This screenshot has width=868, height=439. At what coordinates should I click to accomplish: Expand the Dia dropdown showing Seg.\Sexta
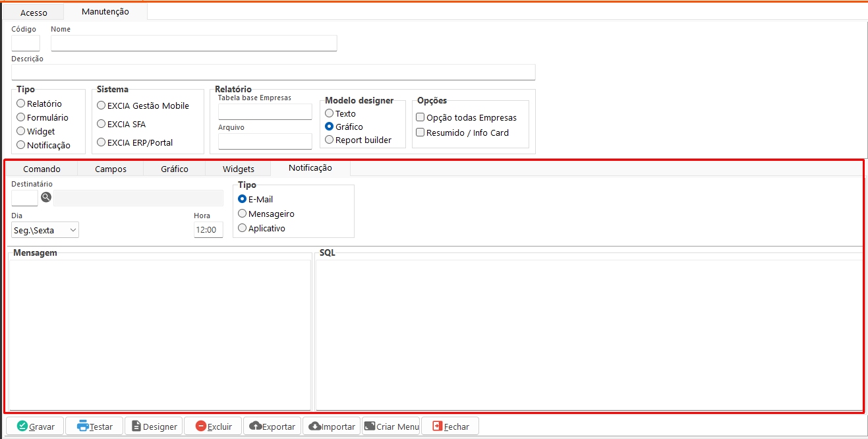click(45, 230)
